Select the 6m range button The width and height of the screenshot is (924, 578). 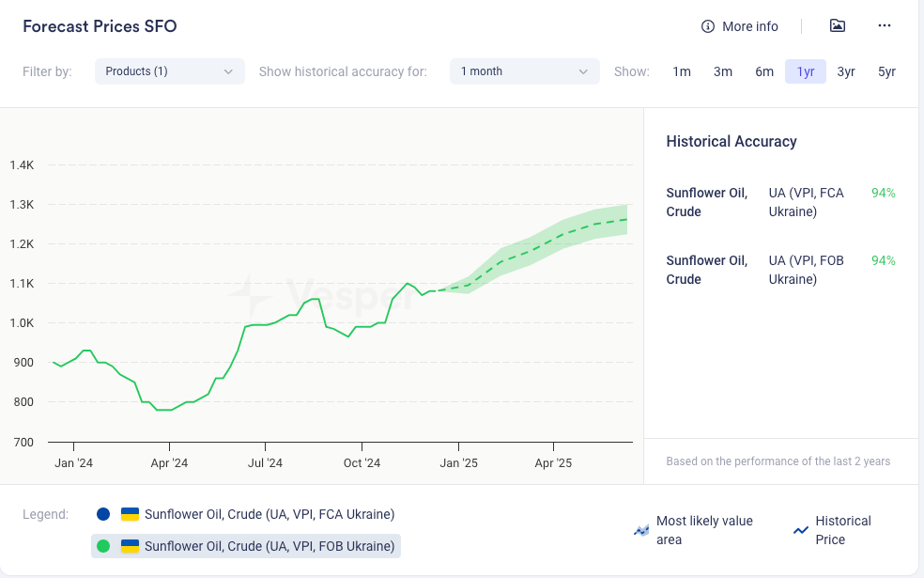point(764,71)
